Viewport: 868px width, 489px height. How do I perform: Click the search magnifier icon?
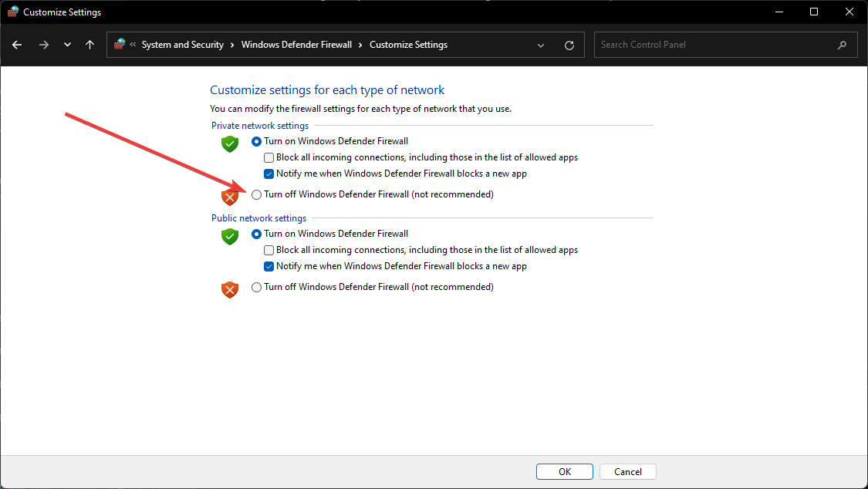[x=842, y=45]
